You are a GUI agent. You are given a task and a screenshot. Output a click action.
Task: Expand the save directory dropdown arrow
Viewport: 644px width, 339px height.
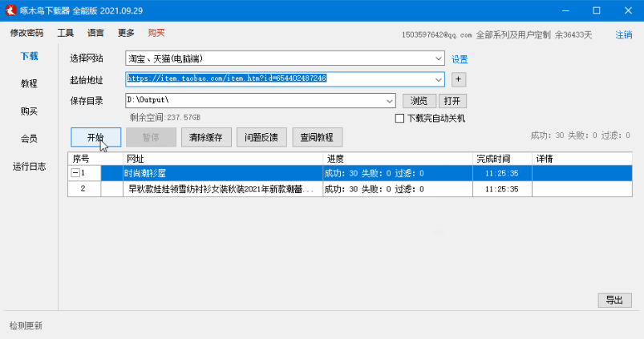pyautogui.click(x=389, y=101)
